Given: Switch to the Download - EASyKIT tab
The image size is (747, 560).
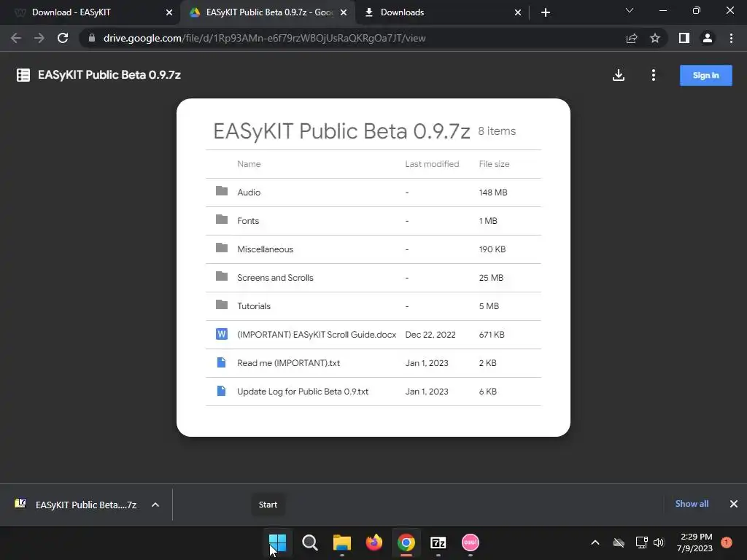Looking at the screenshot, I should click(x=90, y=12).
